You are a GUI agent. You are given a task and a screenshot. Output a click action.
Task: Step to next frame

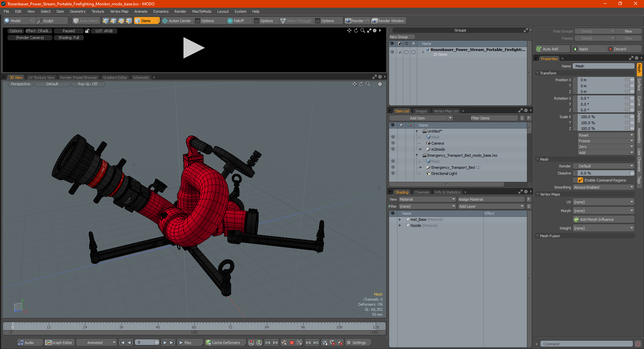coord(164,343)
